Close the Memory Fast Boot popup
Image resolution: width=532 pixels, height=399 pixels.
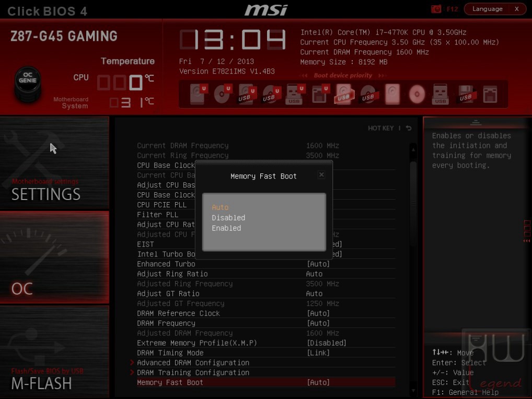(321, 174)
